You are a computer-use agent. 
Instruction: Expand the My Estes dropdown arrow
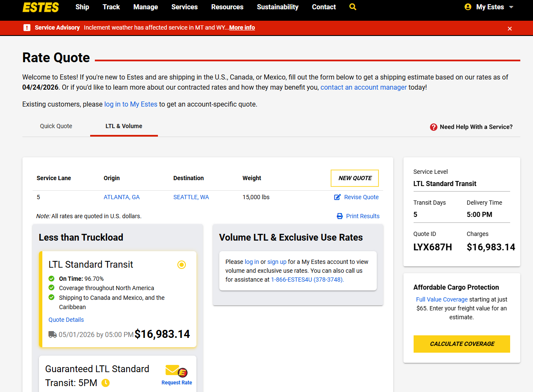[511, 7]
